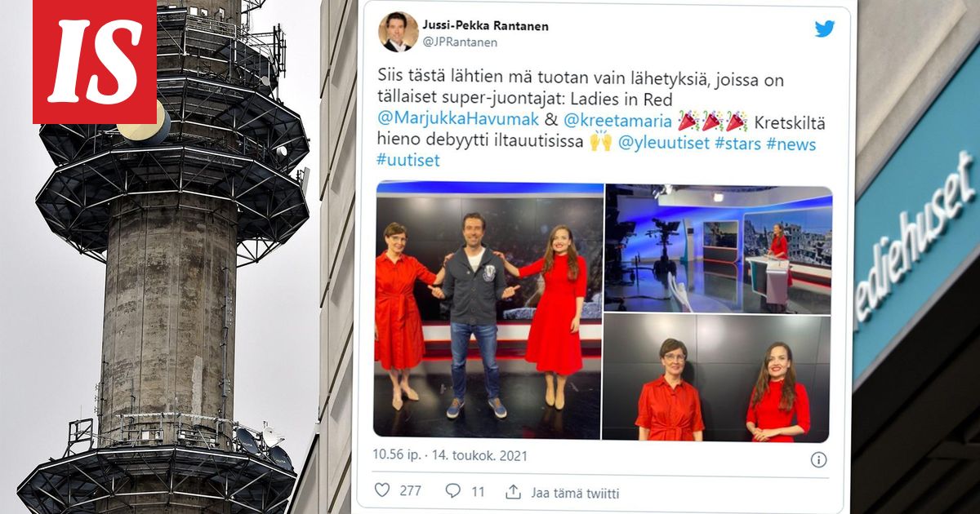Image resolution: width=980 pixels, height=514 pixels.
Task: Open Jussi-Pekka Rantanen profile avatar
Action: [399, 32]
